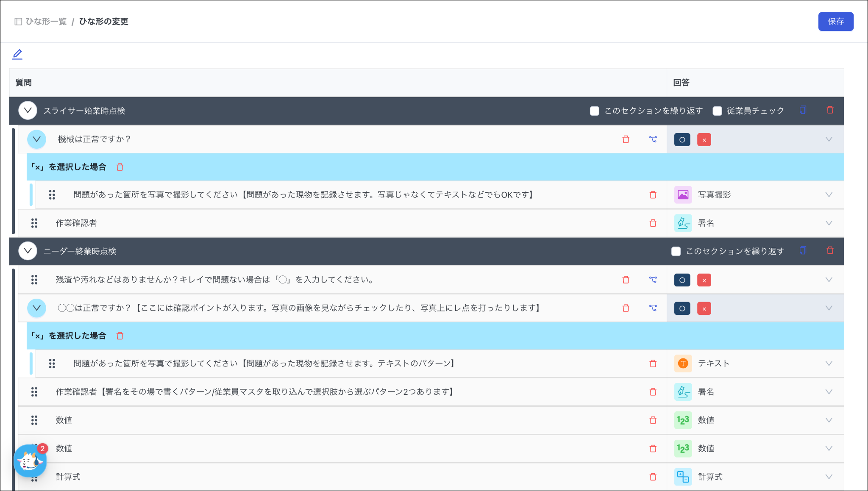
Task: Click the pencil edit icon below breadcrumb
Action: tap(17, 54)
